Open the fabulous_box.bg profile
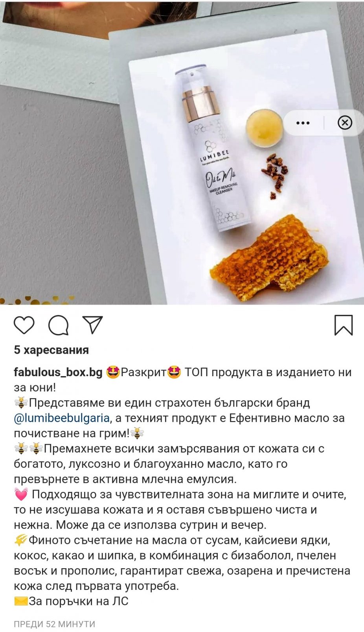Screen dimensions: 364x632 58,372
